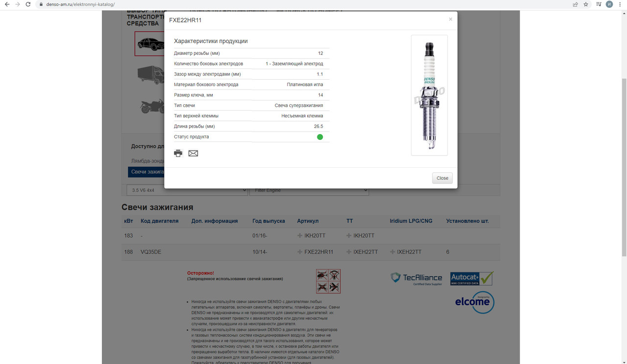This screenshot has height=364, width=627.
Task: Open the Chrome profile avatar
Action: click(609, 4)
